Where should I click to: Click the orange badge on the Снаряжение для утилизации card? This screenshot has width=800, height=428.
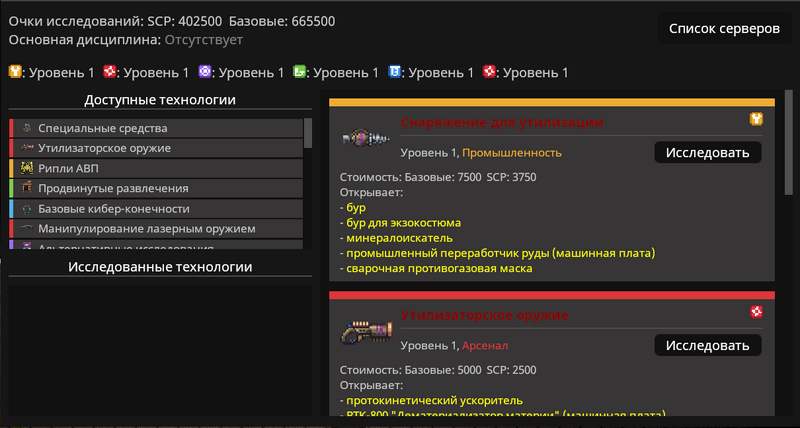756,119
